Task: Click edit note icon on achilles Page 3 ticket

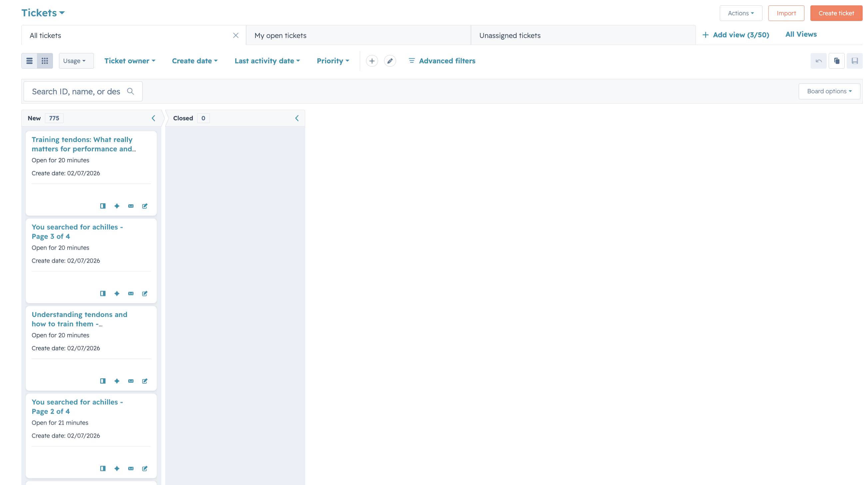Action: 145,293
